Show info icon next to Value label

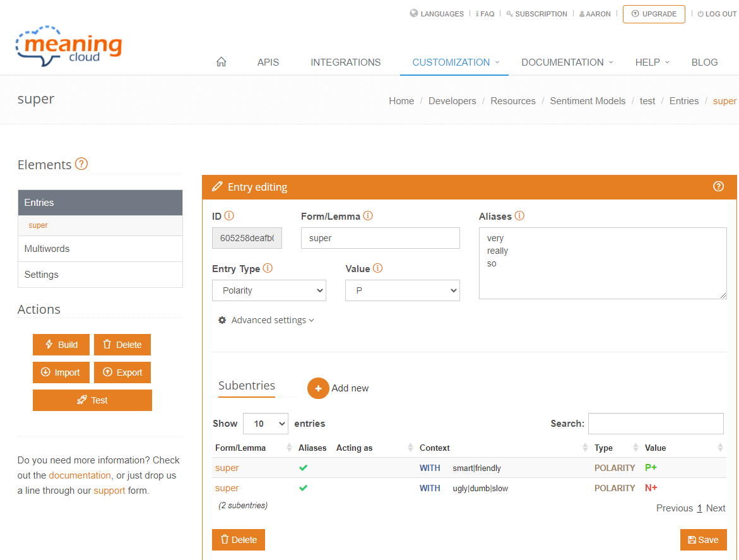[377, 268]
